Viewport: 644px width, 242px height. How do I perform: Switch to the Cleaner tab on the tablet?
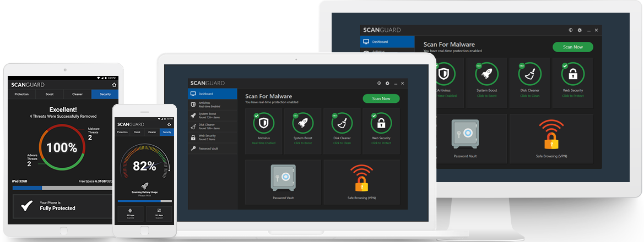point(77,95)
